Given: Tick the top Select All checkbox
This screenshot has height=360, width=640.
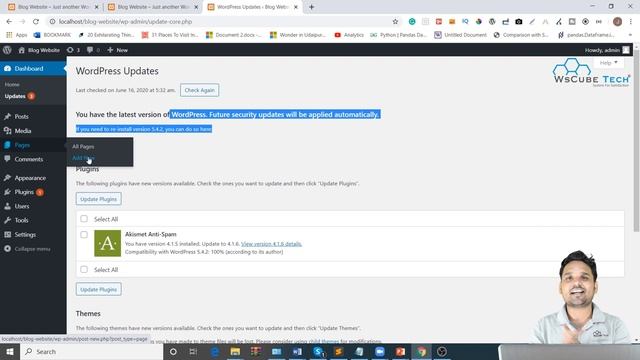Looking at the screenshot, I should click(84, 219).
